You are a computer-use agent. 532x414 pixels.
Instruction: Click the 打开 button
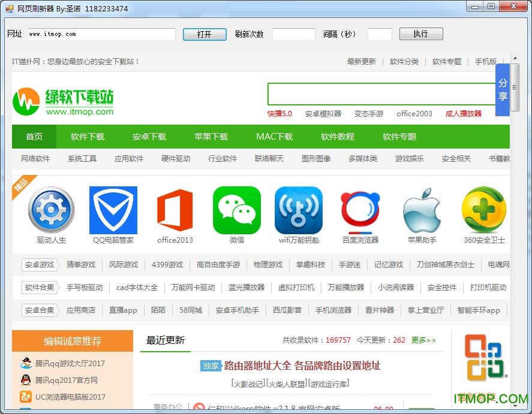pos(205,34)
